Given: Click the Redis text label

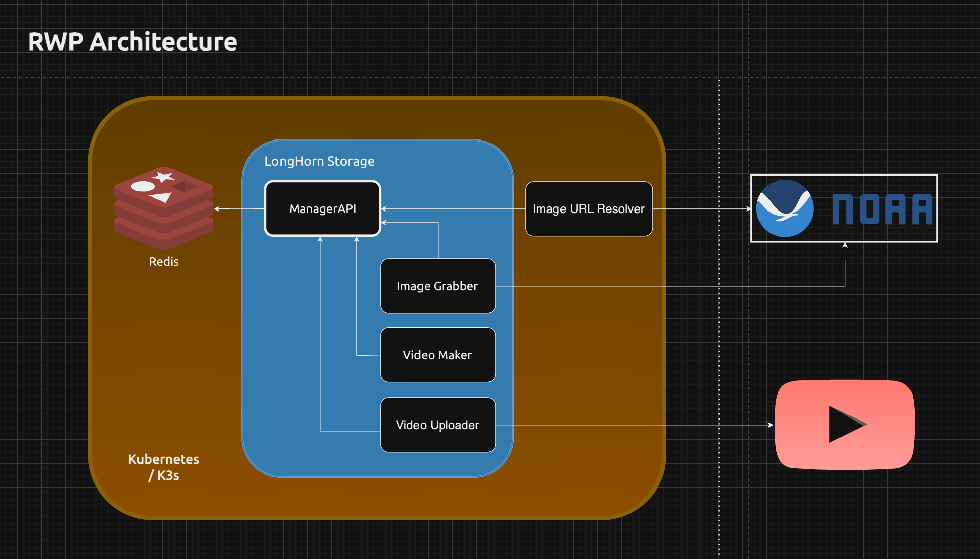Looking at the screenshot, I should (x=164, y=262).
